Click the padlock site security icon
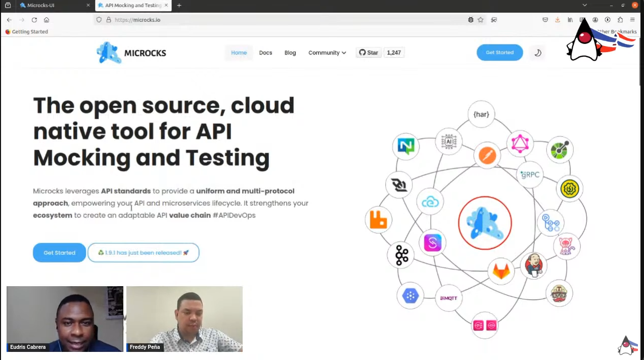This screenshot has height=360, width=644. [x=108, y=20]
